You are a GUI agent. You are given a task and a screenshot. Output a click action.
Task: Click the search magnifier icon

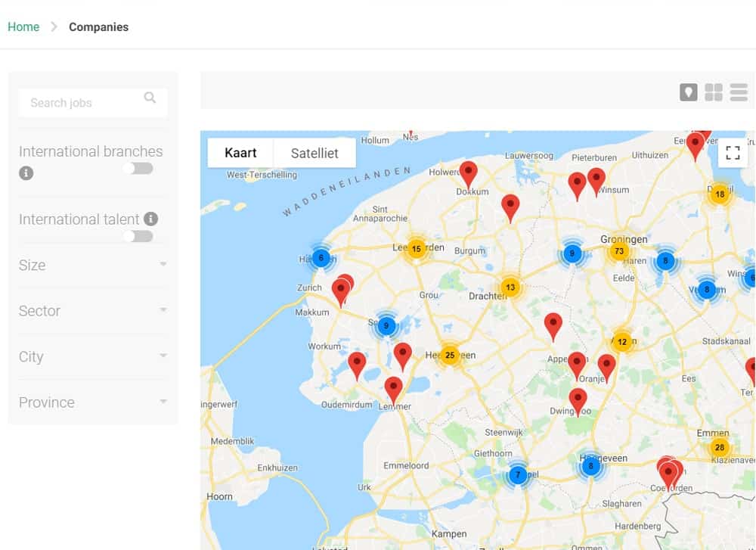coord(150,98)
